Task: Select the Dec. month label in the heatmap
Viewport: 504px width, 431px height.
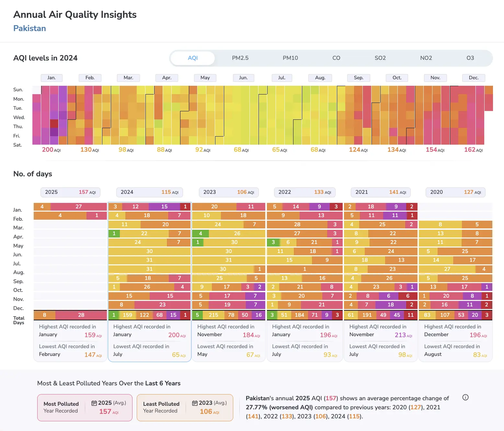Action: pos(474,78)
